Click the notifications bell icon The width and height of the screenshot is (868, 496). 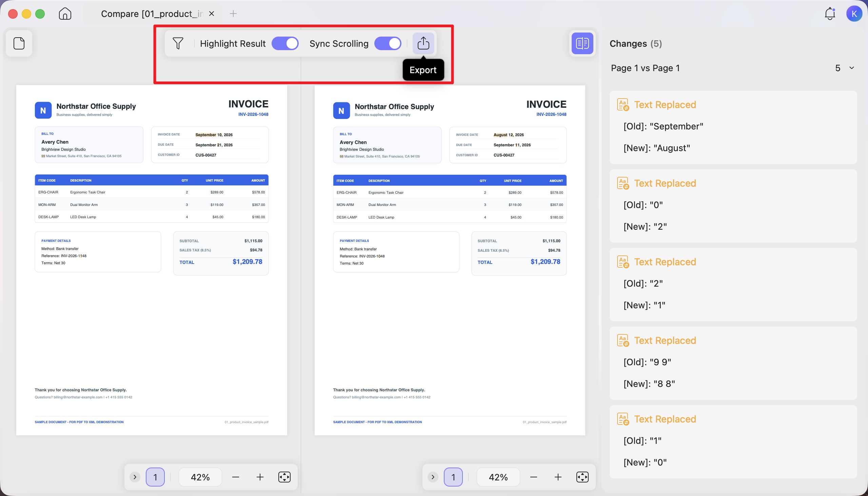830,14
